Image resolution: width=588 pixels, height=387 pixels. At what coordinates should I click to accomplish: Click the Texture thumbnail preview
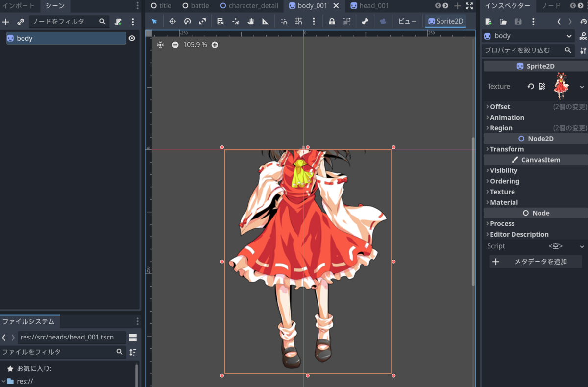(x=562, y=86)
